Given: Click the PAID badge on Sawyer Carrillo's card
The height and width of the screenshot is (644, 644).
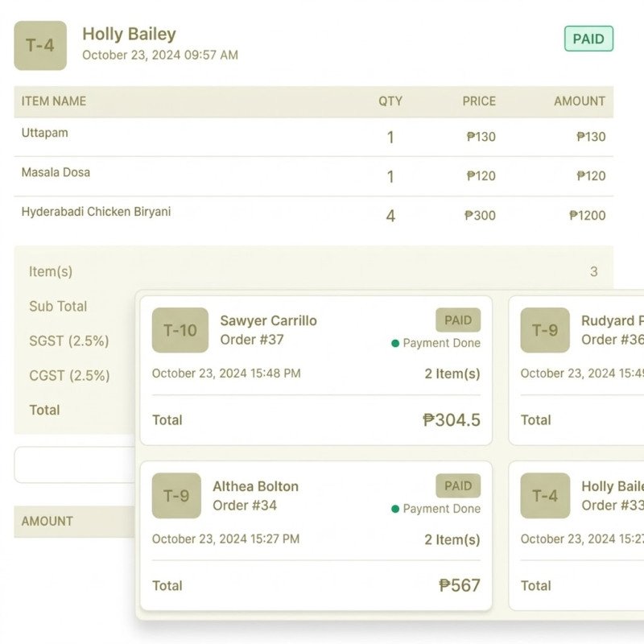Looking at the screenshot, I should point(458,320).
